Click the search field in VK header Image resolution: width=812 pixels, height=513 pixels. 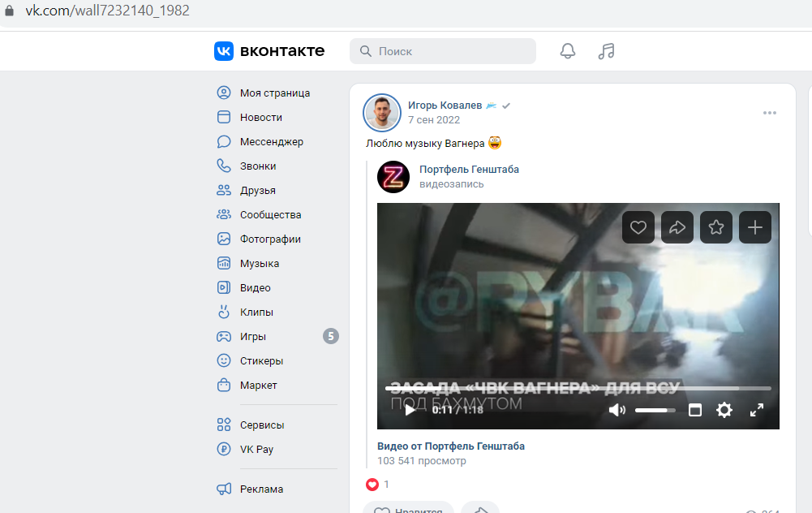pos(443,51)
